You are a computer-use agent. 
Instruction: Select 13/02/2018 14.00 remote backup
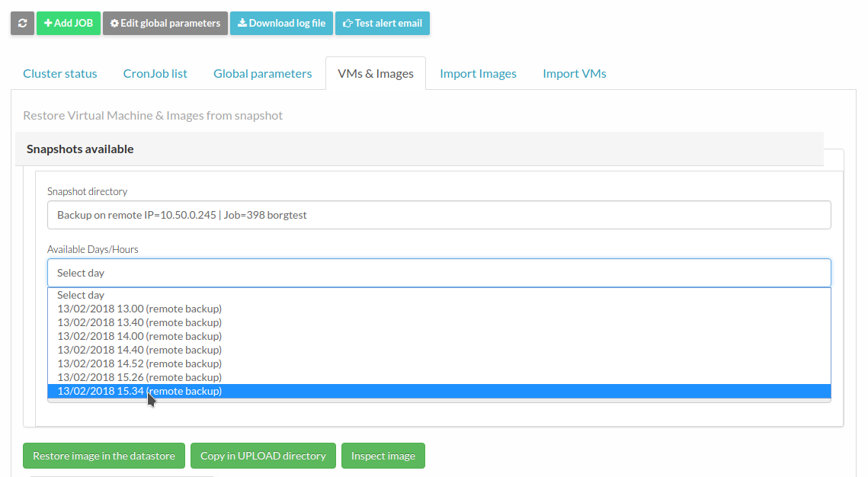tap(439, 337)
